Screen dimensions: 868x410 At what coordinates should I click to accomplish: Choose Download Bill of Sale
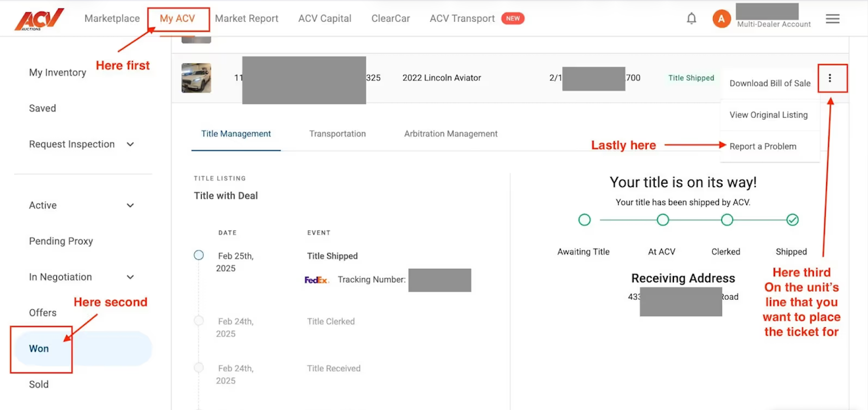coord(770,83)
